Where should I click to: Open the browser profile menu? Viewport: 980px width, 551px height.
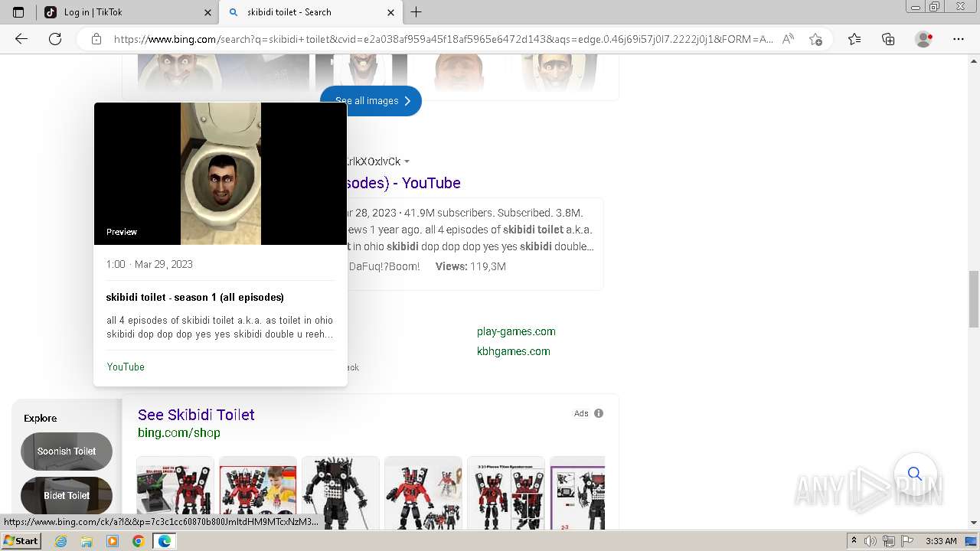[x=924, y=39]
